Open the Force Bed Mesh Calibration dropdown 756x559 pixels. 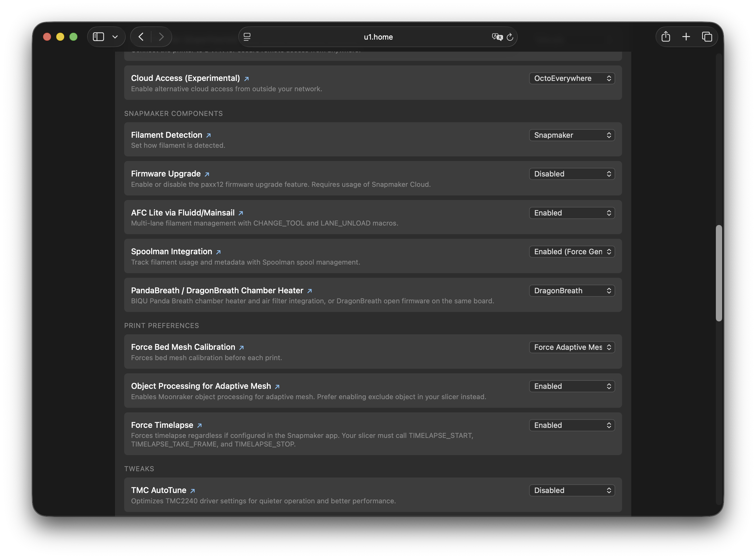(572, 347)
